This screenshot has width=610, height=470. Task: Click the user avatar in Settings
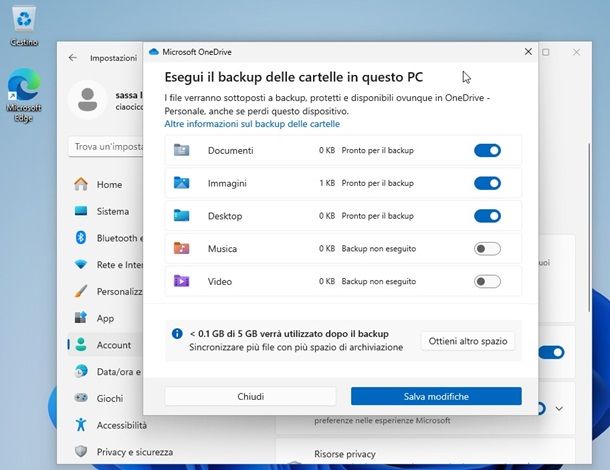88,100
